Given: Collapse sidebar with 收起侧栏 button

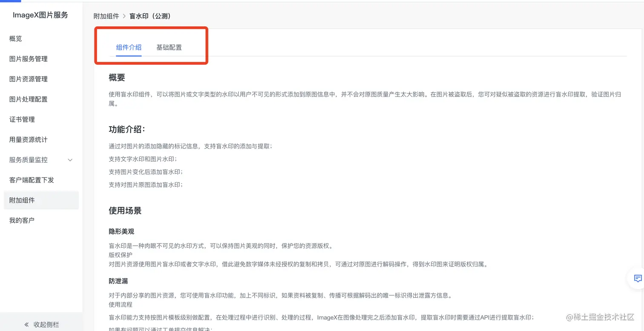Looking at the screenshot, I should [41, 324].
